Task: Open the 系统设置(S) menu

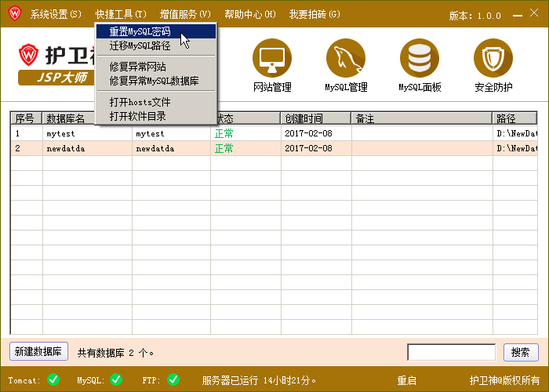Action: pos(56,14)
